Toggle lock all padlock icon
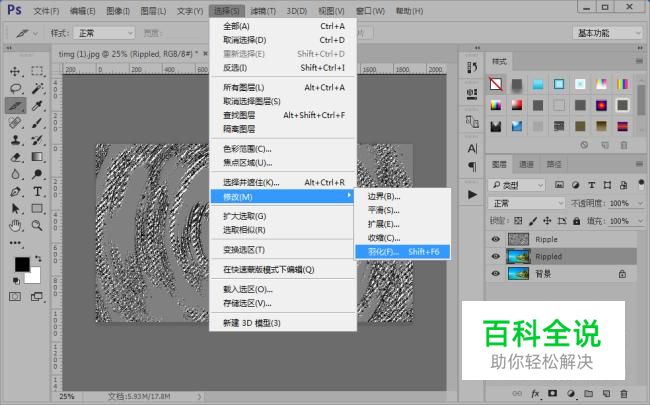This screenshot has height=405, width=650. [x=576, y=221]
